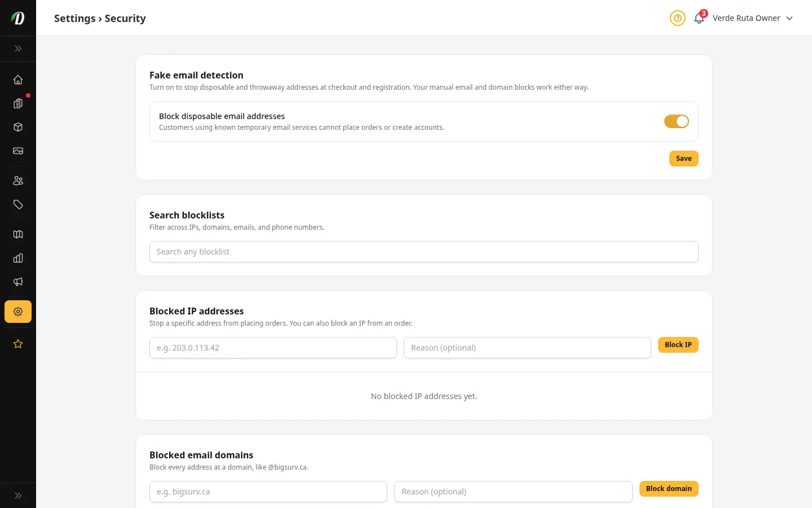Open the star icon in sidebar
Image resolution: width=812 pixels, height=508 pixels.
[18, 344]
